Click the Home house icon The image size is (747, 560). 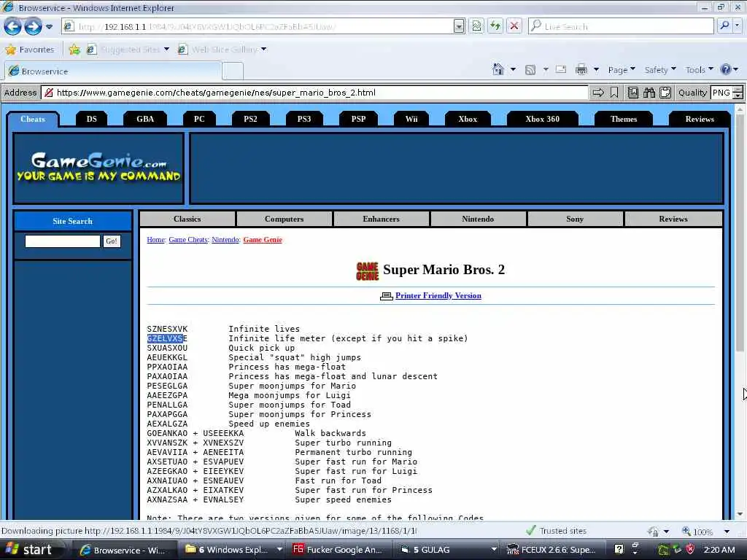coord(498,69)
